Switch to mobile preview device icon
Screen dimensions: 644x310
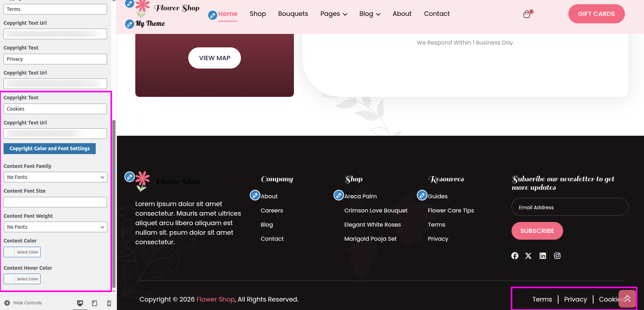(x=109, y=303)
